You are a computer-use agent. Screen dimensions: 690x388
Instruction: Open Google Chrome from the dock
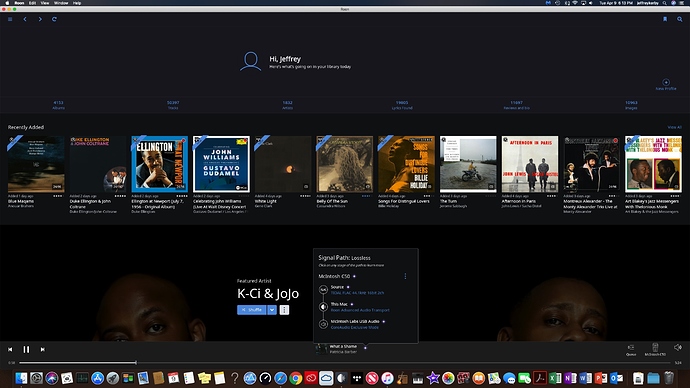pyautogui.click(x=296, y=378)
